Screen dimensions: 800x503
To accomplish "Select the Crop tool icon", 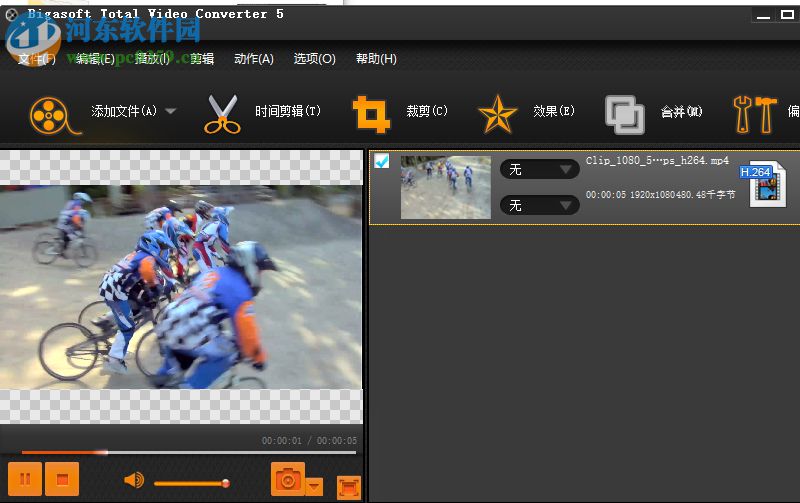I will tap(371, 114).
